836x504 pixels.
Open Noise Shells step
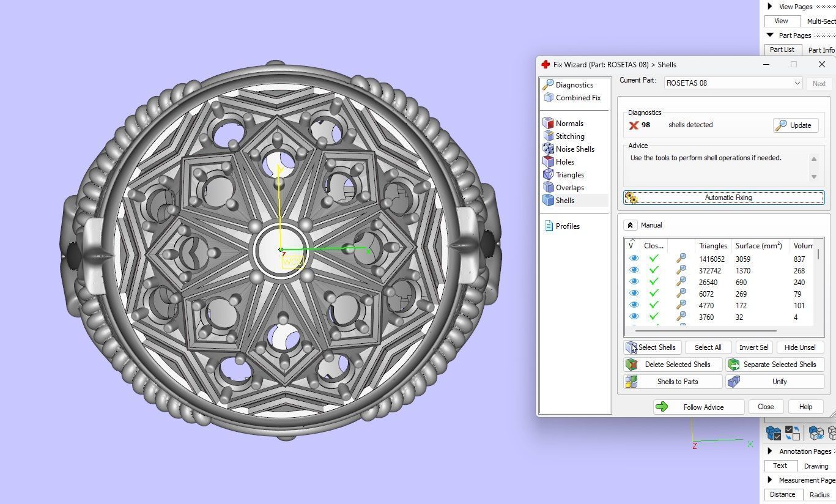click(x=568, y=149)
